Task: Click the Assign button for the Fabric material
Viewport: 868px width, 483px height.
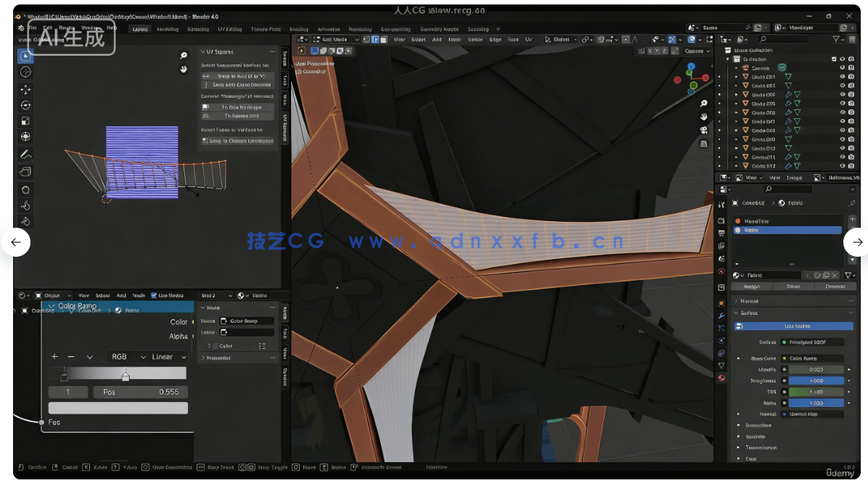Action: pyautogui.click(x=751, y=286)
